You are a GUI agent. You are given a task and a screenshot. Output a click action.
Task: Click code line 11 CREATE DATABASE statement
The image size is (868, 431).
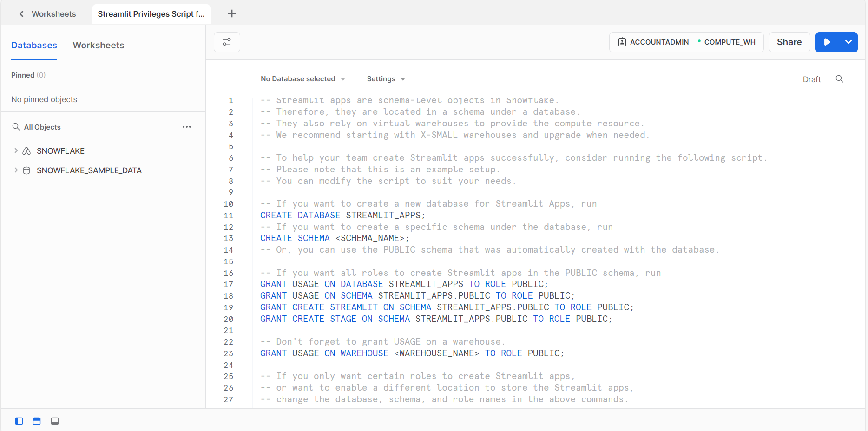[342, 215]
